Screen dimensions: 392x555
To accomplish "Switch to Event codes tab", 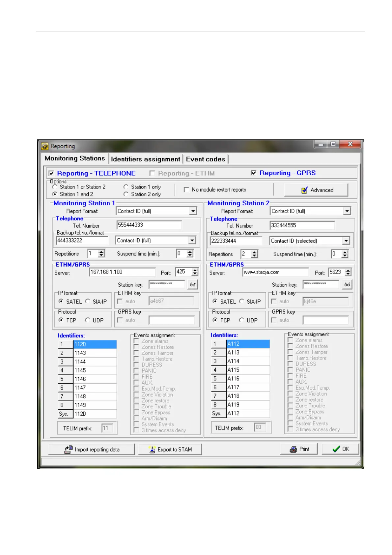I will [206, 159].
